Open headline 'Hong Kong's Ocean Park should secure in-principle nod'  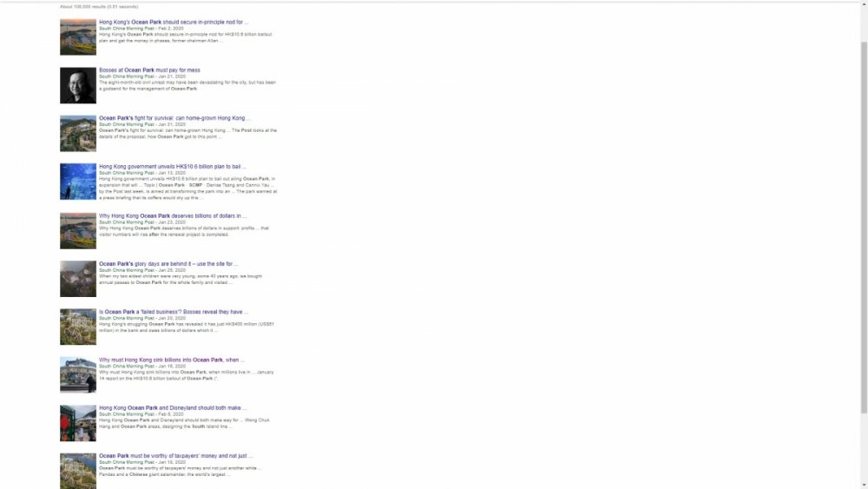tap(173, 22)
